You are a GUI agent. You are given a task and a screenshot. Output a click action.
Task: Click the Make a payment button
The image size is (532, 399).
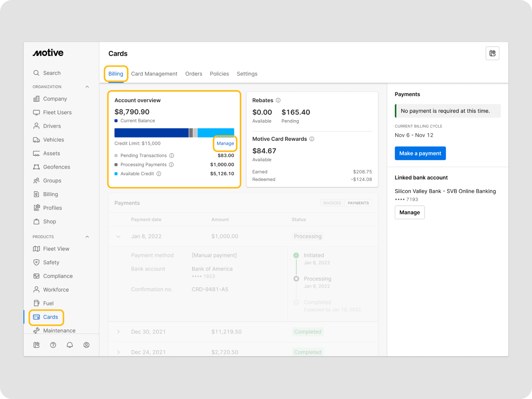click(420, 153)
